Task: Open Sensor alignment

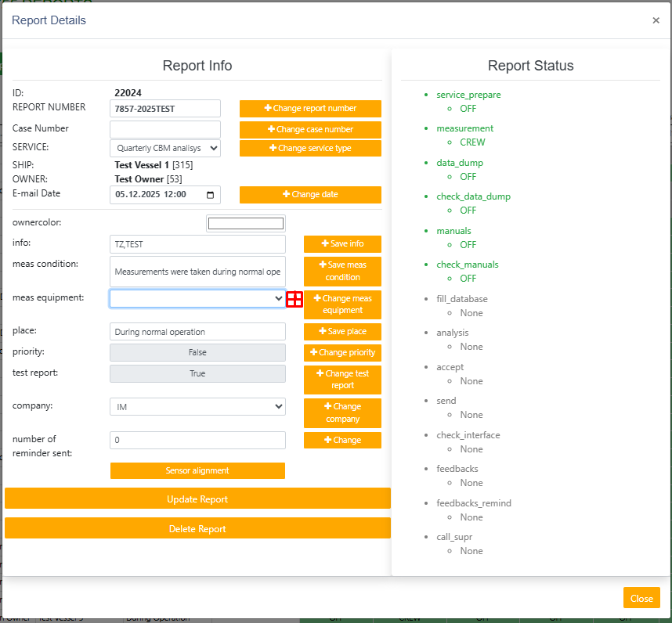Action: 197,471
